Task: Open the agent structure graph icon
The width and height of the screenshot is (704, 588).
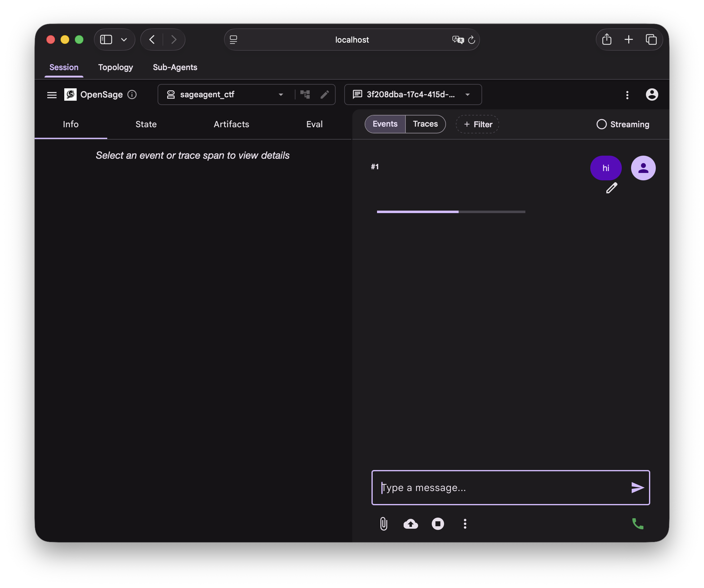Action: 305,95
